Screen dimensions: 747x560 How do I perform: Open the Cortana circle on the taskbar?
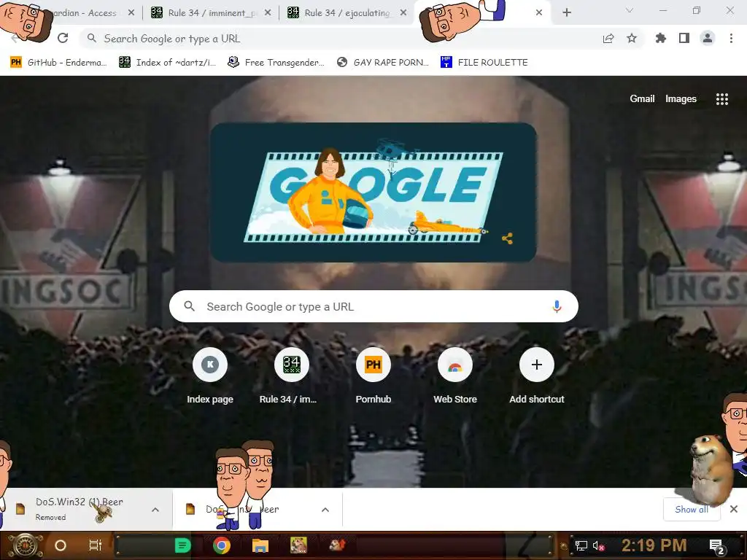click(61, 545)
